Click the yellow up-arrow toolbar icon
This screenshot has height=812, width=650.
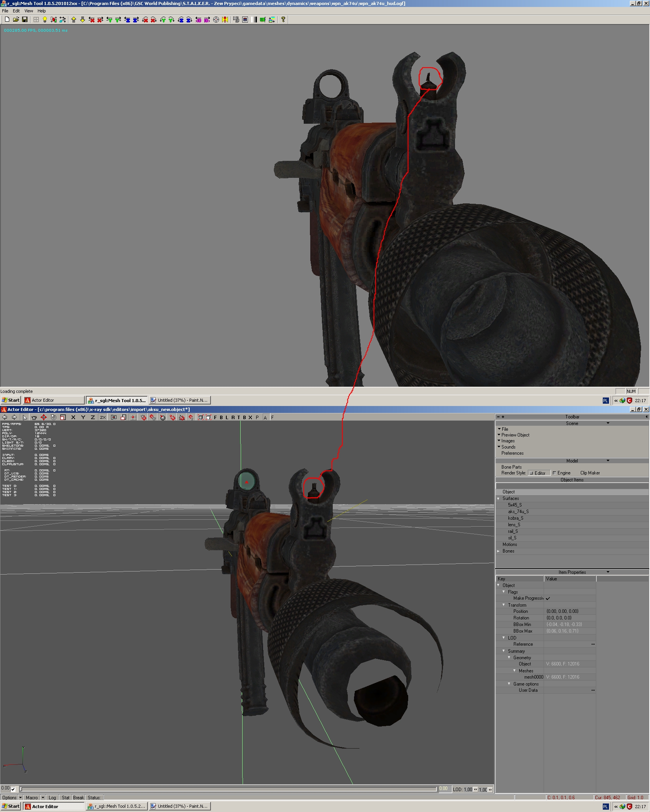(74, 19)
